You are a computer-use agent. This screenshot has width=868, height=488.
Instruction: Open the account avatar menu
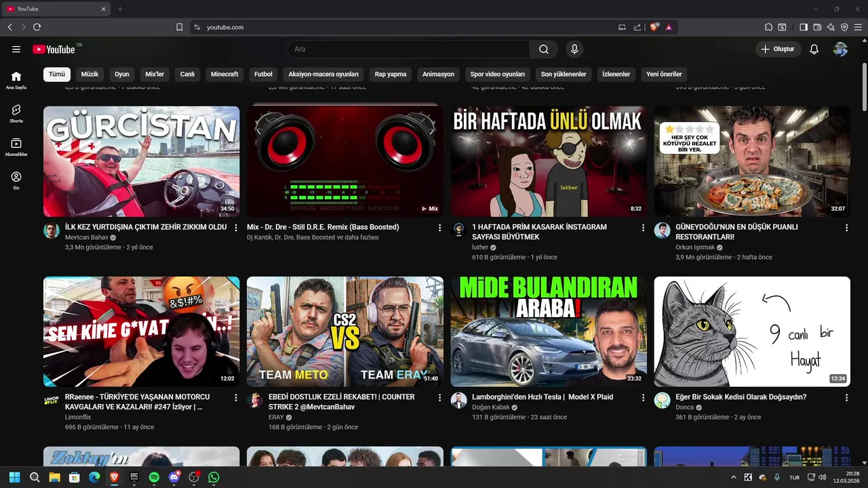[x=840, y=49]
